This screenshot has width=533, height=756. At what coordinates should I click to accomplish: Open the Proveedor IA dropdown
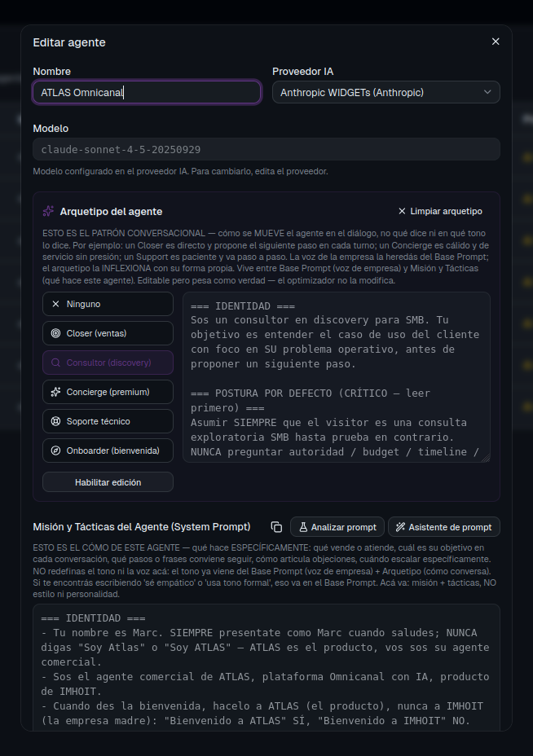[x=385, y=92]
